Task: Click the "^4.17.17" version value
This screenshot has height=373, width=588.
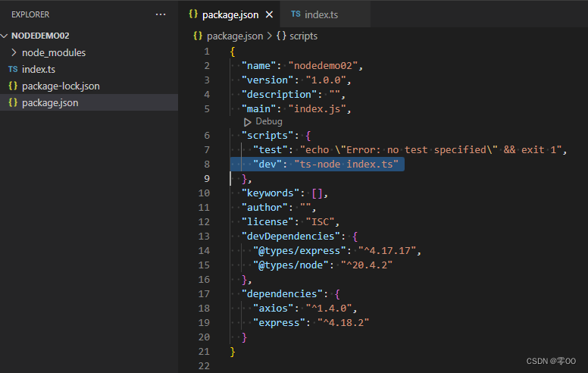Action: pyautogui.click(x=387, y=251)
